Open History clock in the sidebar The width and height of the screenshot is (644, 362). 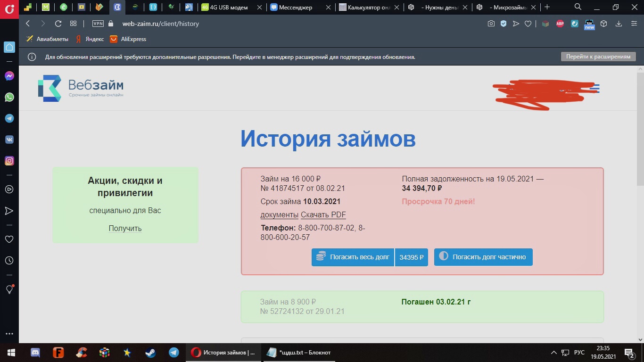tap(9, 260)
